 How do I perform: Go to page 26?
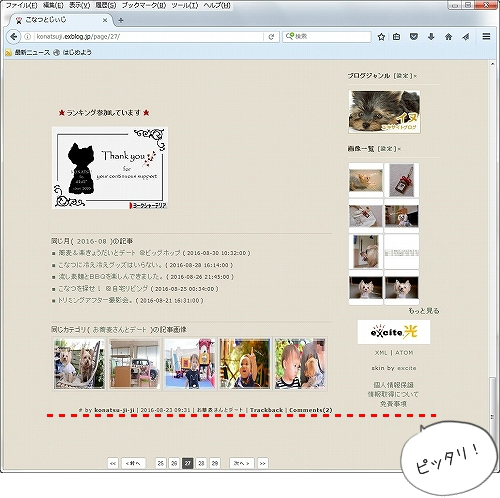(x=174, y=463)
